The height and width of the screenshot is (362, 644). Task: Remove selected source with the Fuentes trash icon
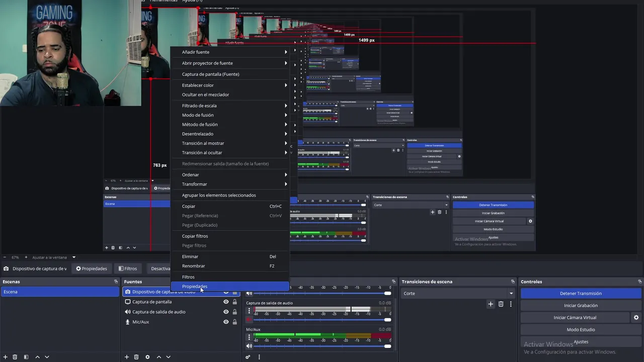pyautogui.click(x=136, y=357)
